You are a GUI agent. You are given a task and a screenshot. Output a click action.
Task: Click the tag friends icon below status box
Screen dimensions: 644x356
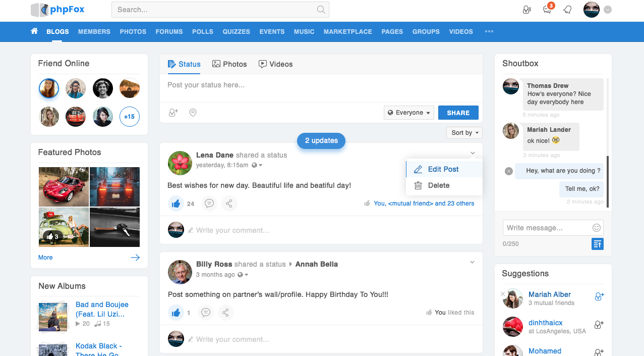tap(173, 113)
